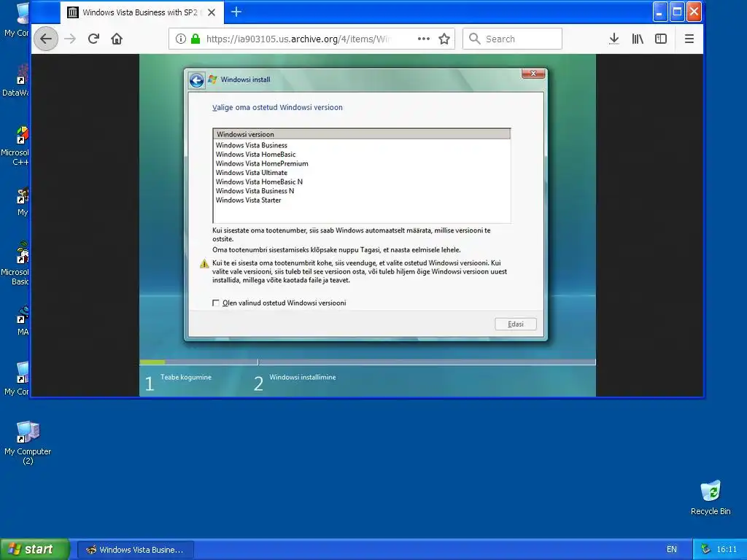This screenshot has height=560, width=747.
Task: Click the Windowsi versioon column header
Action: click(362, 134)
